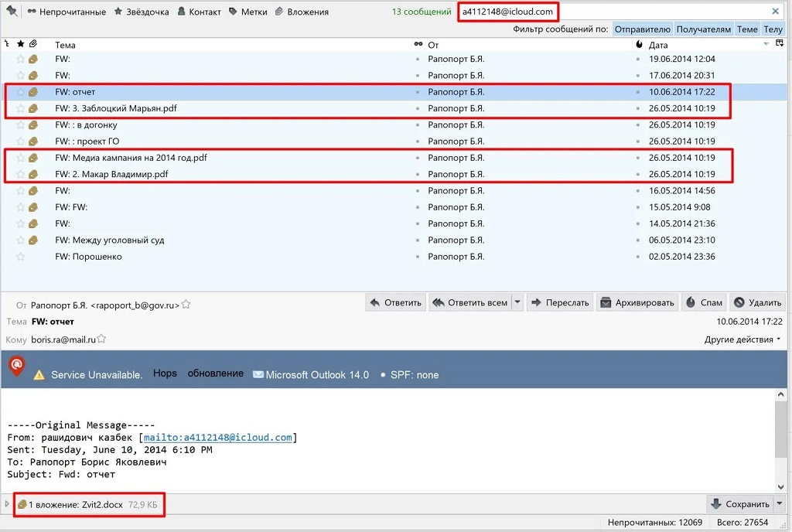
Task: Expand the attachment list triangle
Action: pos(8,504)
